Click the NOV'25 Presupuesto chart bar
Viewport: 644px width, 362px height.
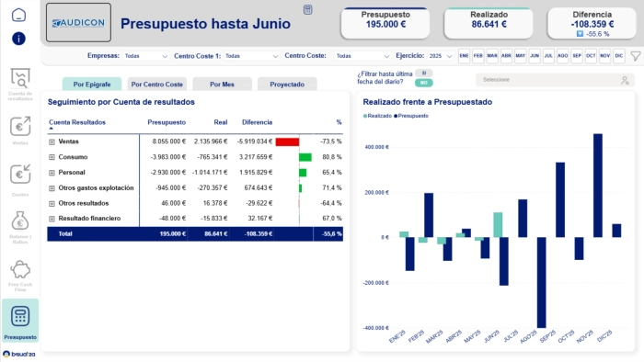pos(598,186)
